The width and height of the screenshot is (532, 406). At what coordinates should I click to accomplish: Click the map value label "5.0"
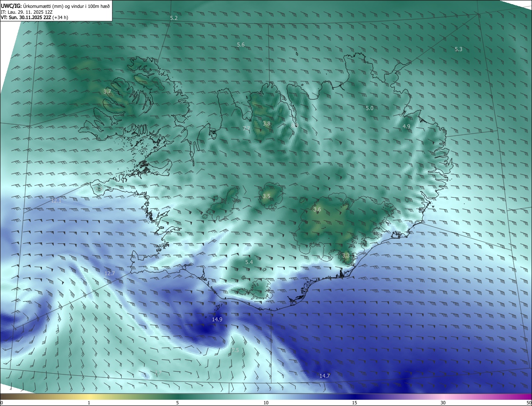tap(369, 108)
